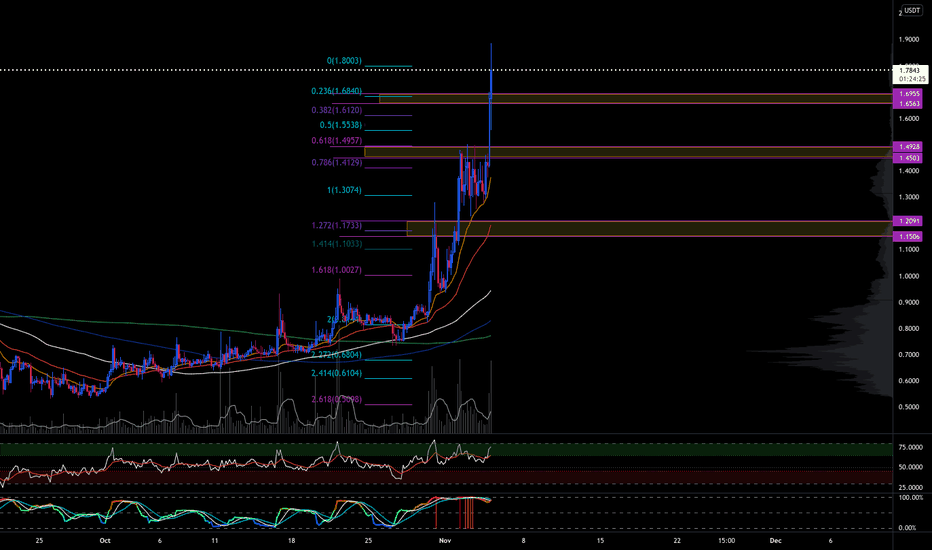Click the 15:00 time axis label
The width and height of the screenshot is (932, 550).
click(x=726, y=540)
